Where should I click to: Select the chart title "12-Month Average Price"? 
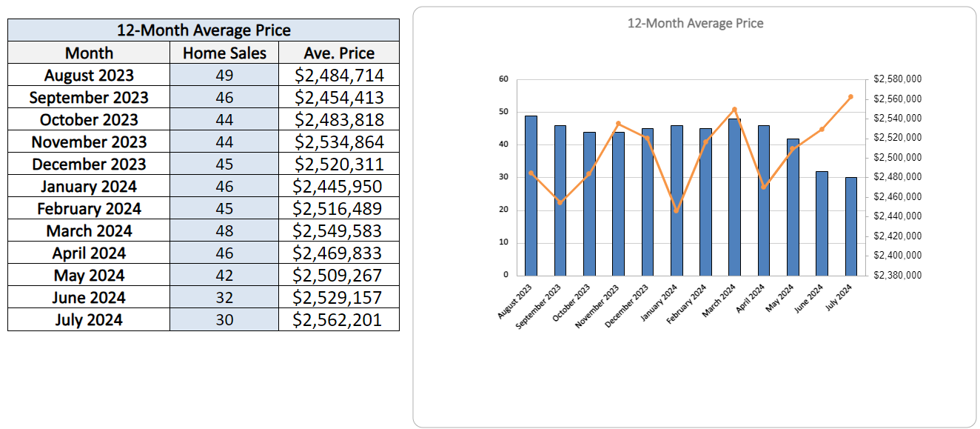[x=695, y=23]
